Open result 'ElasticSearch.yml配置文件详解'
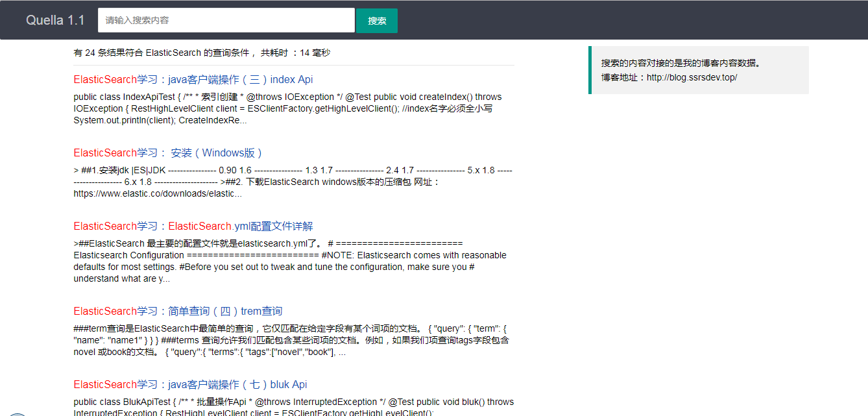Screen dimensions: 868x416 (193, 226)
